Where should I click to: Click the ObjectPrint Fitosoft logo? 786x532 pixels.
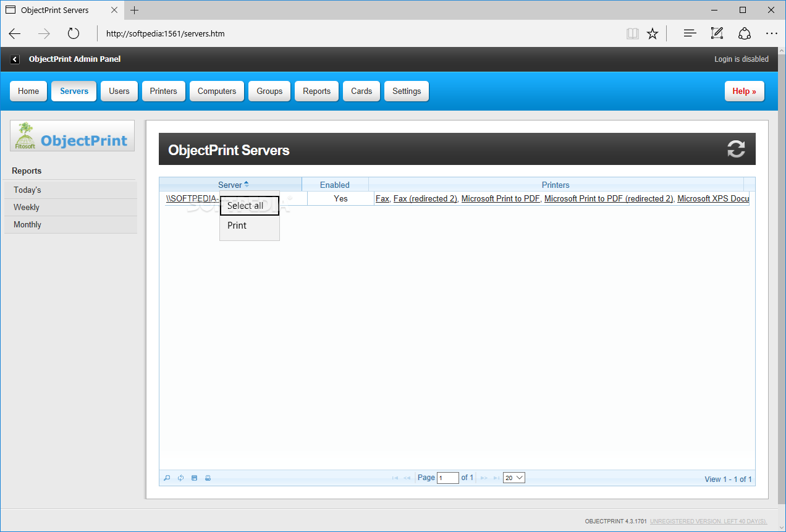[72, 136]
